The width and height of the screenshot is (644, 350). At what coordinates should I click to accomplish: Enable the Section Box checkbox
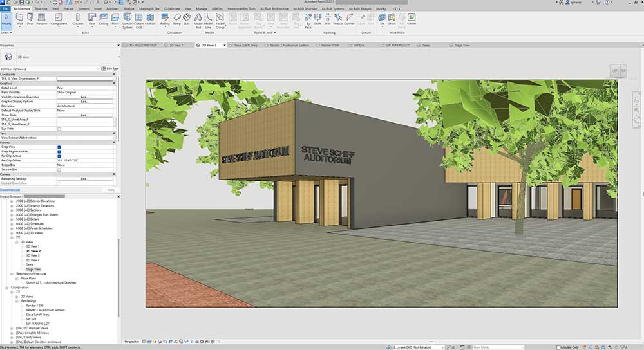(x=59, y=169)
